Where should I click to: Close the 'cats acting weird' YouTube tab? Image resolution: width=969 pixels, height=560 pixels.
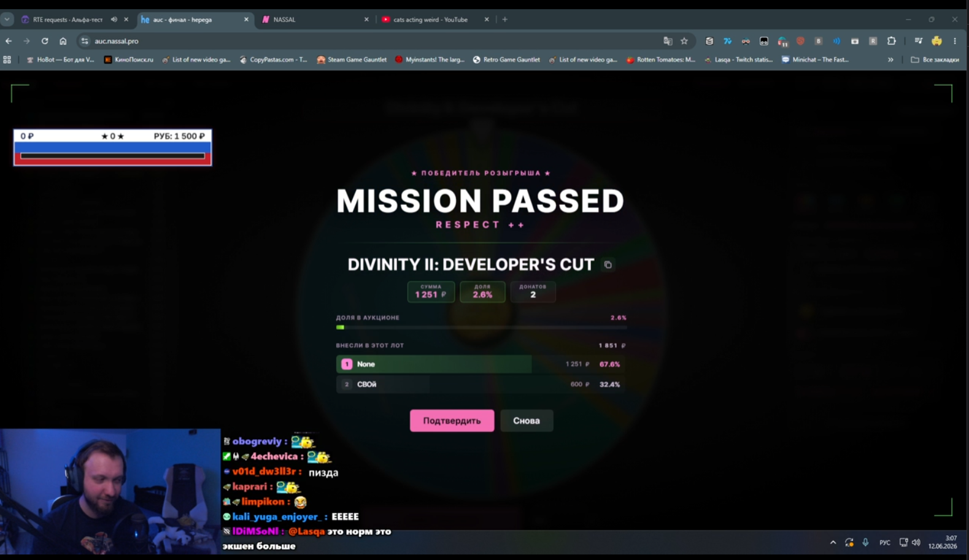coord(487,20)
